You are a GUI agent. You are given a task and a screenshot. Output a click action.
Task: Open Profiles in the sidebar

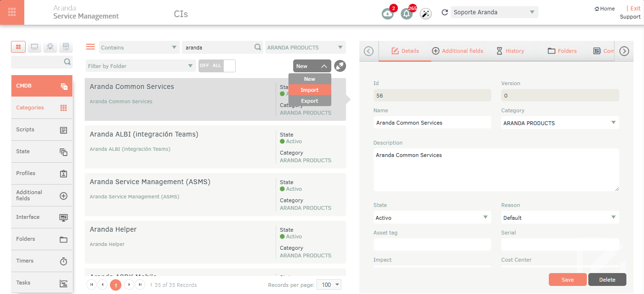pyautogui.click(x=42, y=173)
